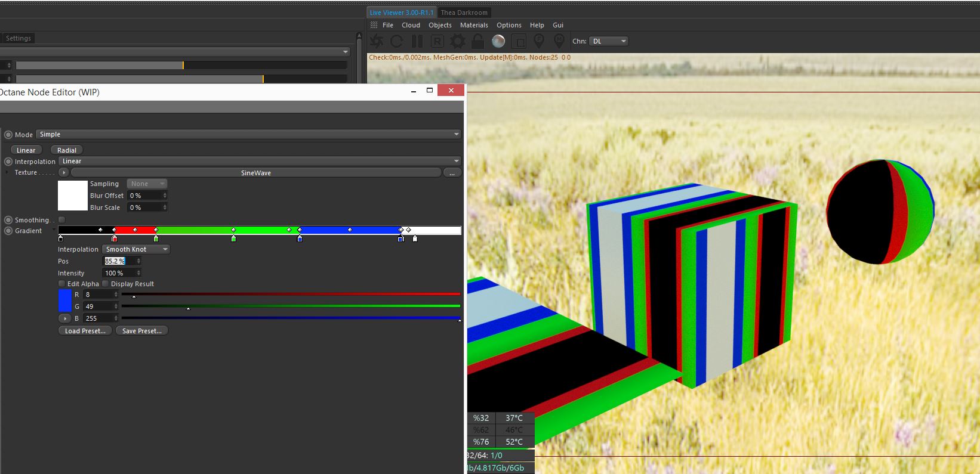Select the white gradient color knot

pos(415,238)
